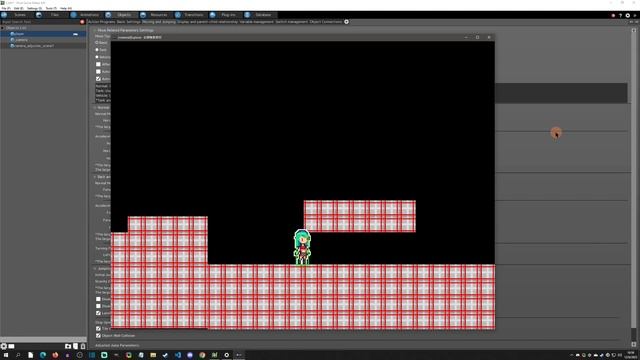Select the Basic move type radio button
This screenshot has height=360, width=640.
[x=97, y=42]
